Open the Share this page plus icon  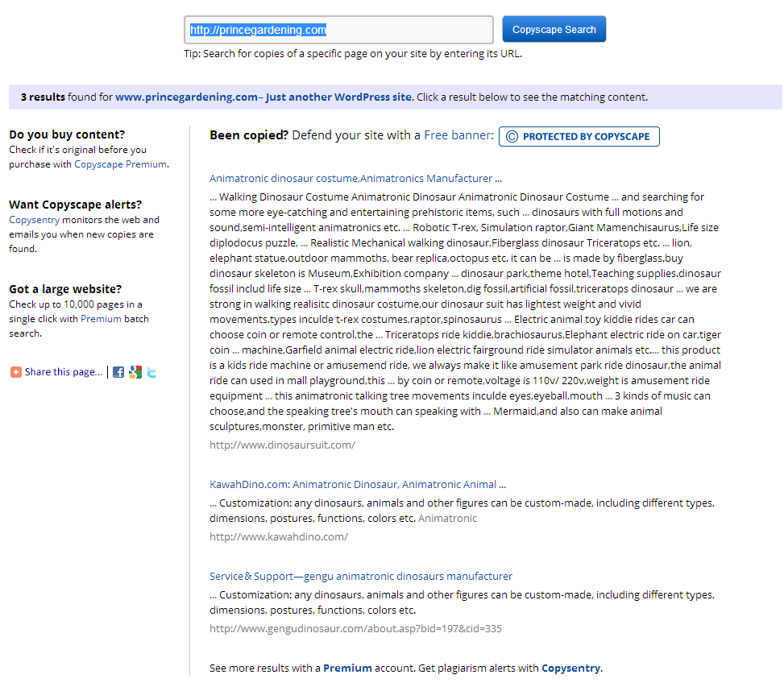(16, 372)
